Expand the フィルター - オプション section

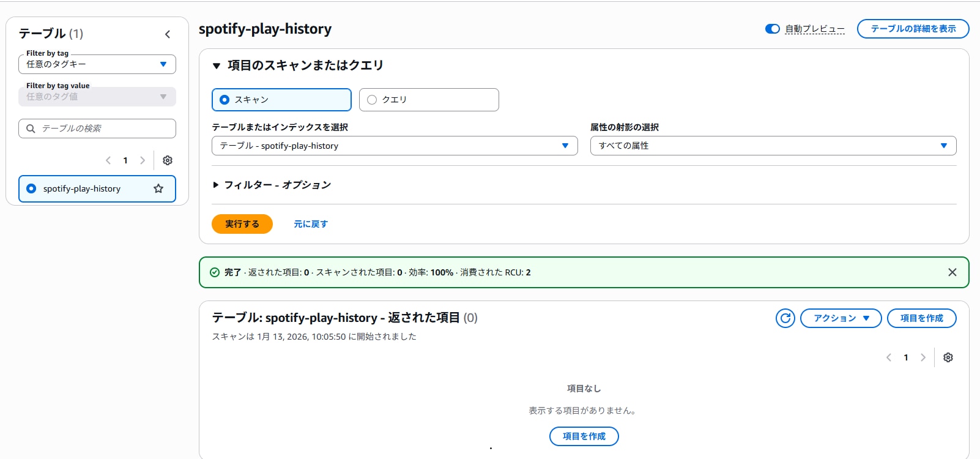point(272,185)
